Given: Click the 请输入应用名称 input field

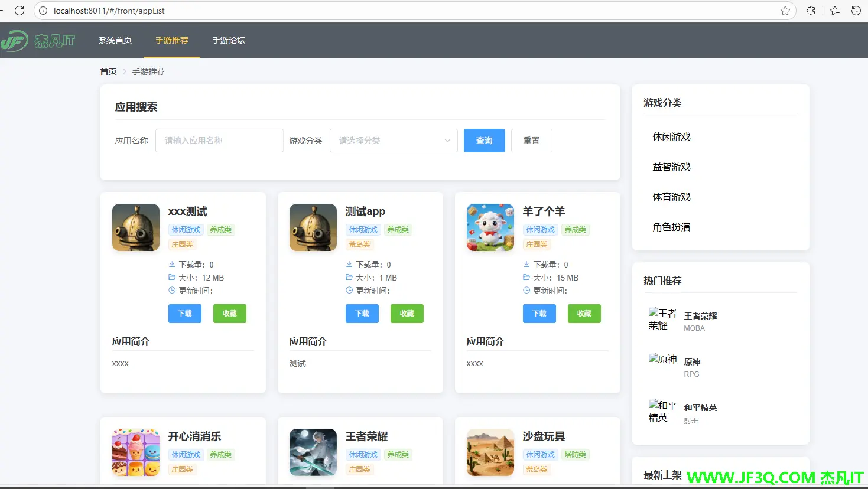Looking at the screenshot, I should [219, 141].
